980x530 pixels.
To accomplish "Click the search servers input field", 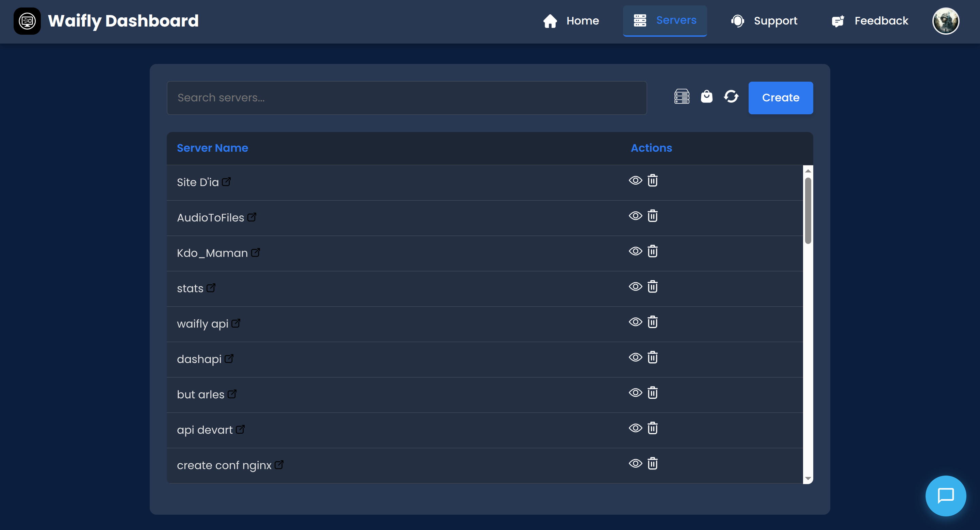I will 407,98.
